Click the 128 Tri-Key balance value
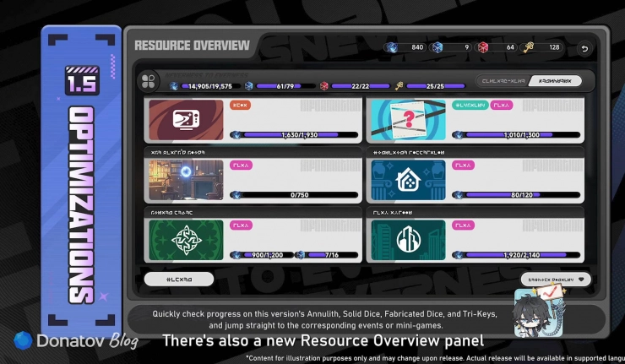This screenshot has height=364, width=625. (x=554, y=47)
